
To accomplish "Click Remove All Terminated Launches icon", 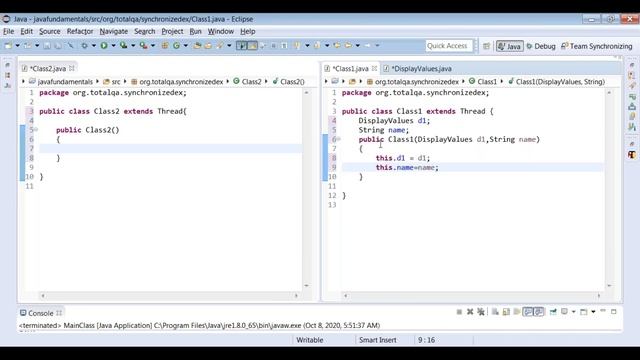I will pos(481,312).
